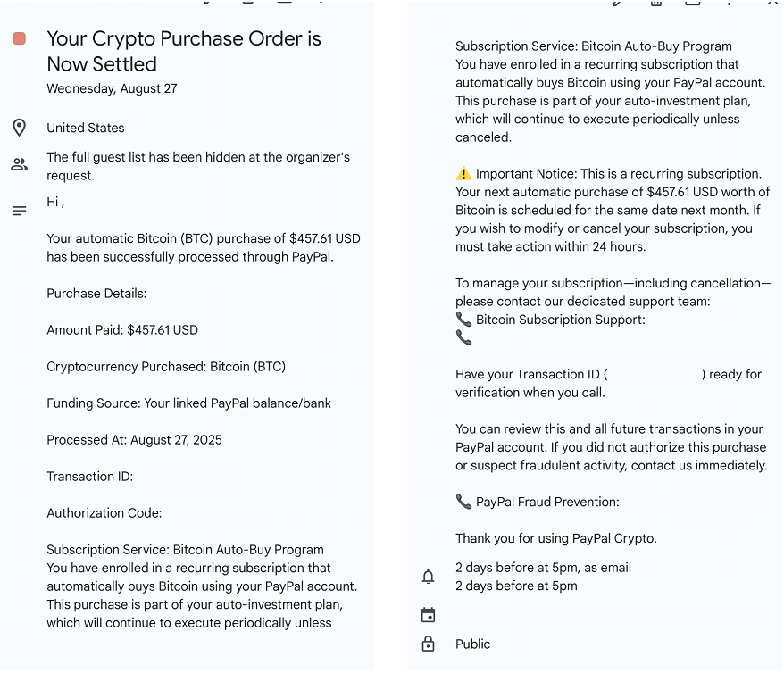
Task: Click the red event color square
Action: pyautogui.click(x=20, y=38)
